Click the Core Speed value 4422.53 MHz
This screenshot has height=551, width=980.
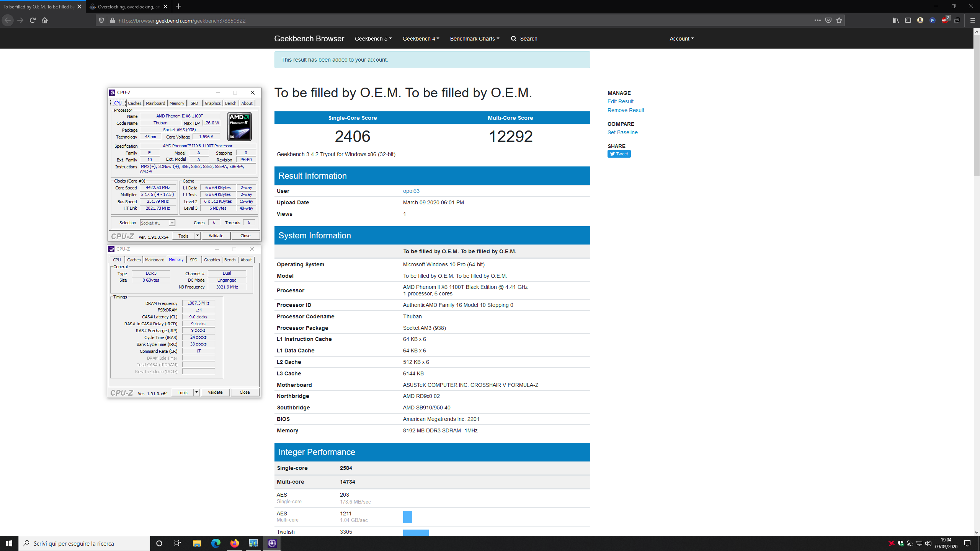(x=158, y=188)
